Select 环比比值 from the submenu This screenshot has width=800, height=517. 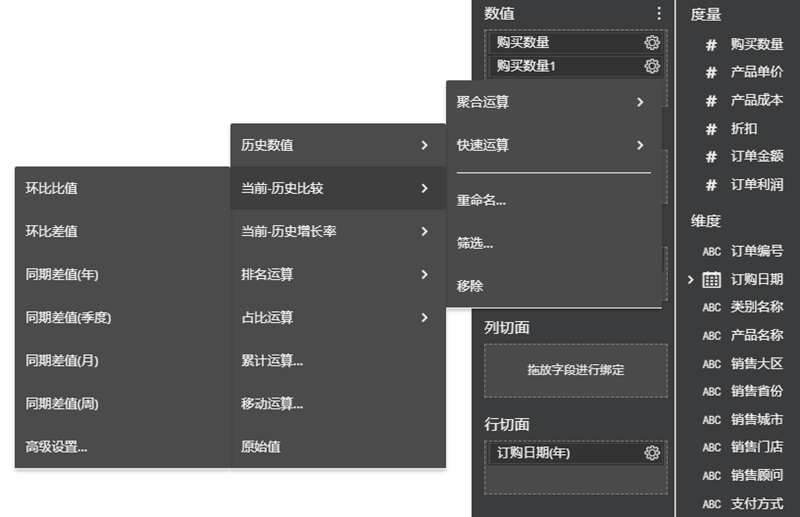click(x=52, y=188)
